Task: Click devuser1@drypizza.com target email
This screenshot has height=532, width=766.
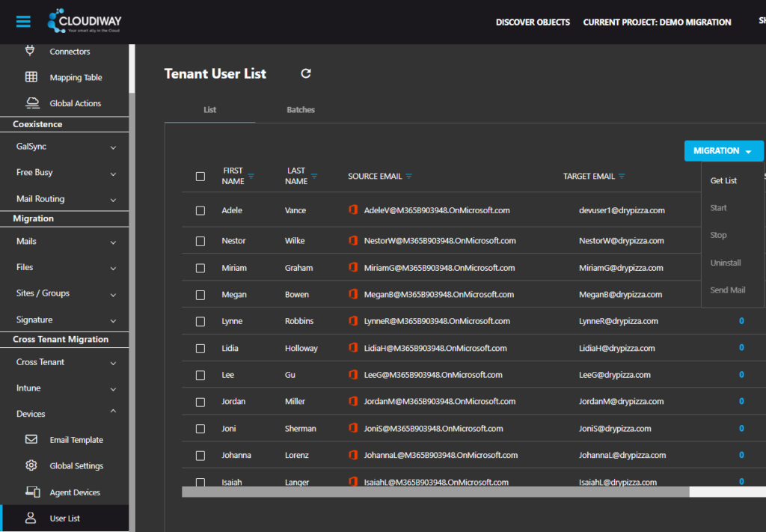Action: (x=622, y=210)
